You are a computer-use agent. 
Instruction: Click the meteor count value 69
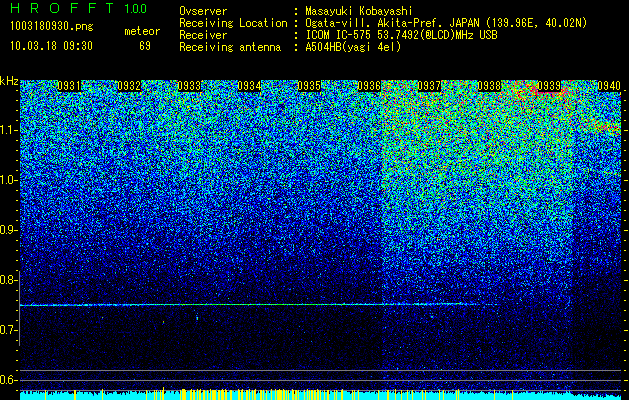145,46
